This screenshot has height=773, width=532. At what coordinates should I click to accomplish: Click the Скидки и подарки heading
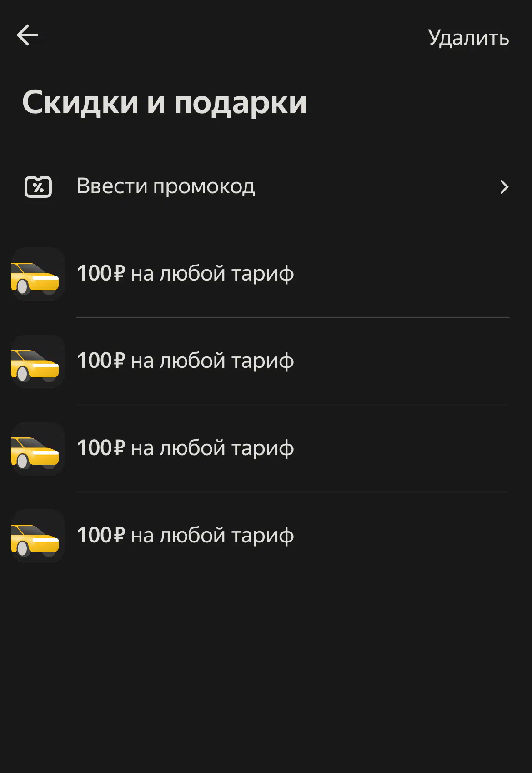pos(165,103)
